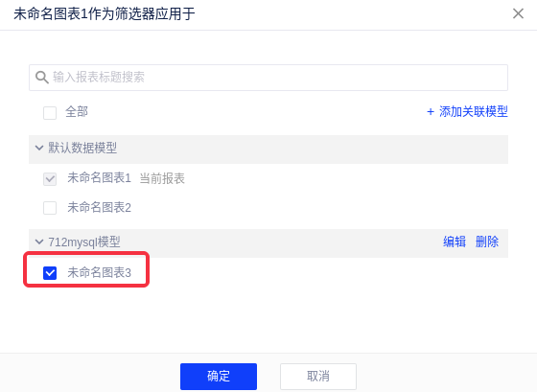Click 编辑 link for 712mysql模型
Viewport: 537px width, 392px height.
(455, 242)
